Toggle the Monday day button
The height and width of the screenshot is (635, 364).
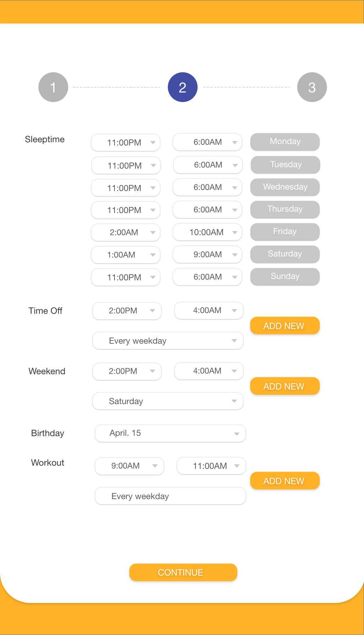click(x=285, y=142)
